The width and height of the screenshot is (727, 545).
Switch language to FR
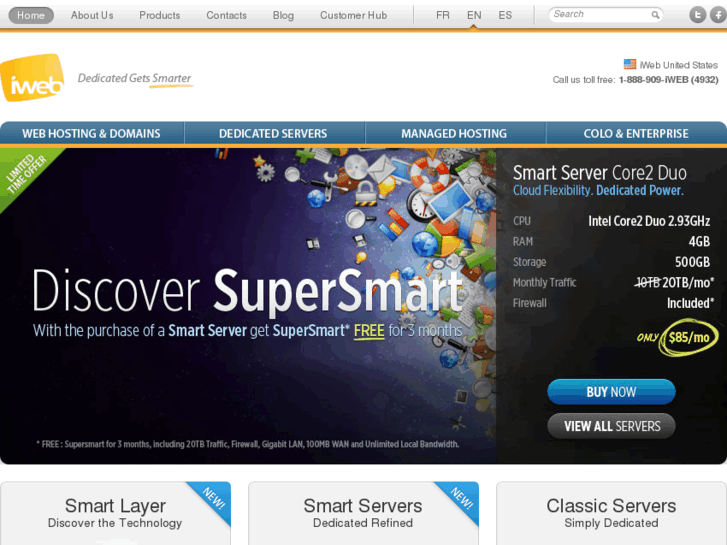[x=443, y=15]
